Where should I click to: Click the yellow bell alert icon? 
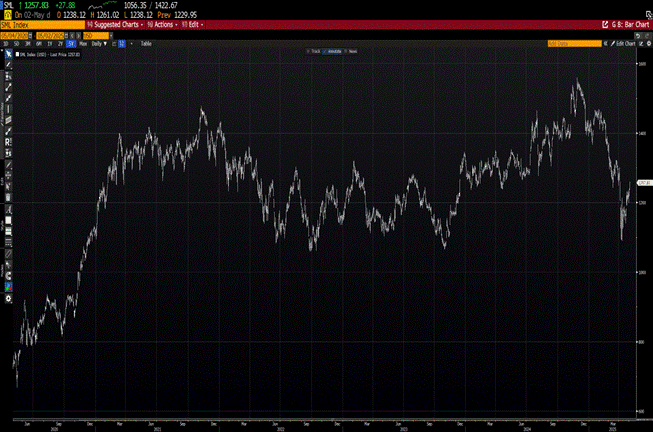(x=7, y=15)
